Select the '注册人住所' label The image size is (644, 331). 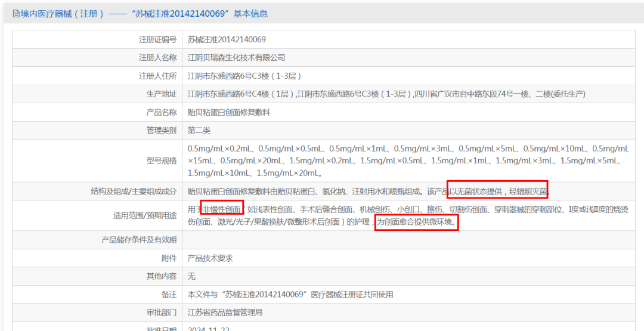click(x=157, y=76)
